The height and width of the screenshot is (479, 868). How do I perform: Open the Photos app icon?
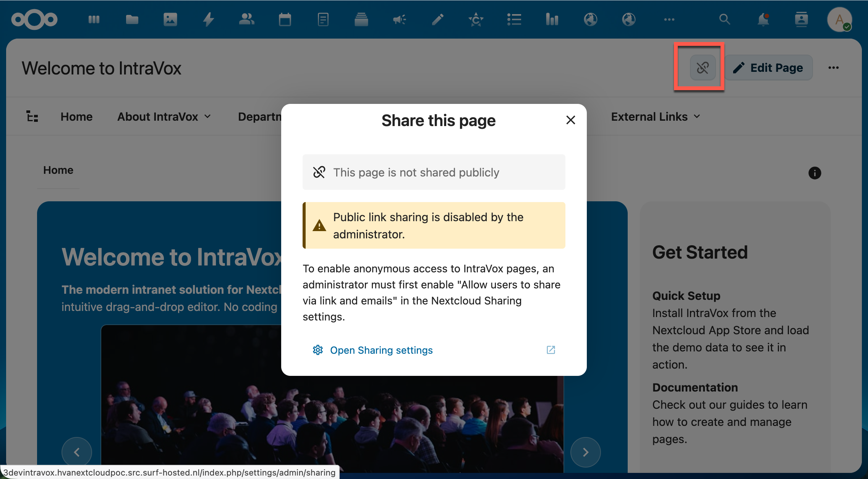(x=170, y=19)
